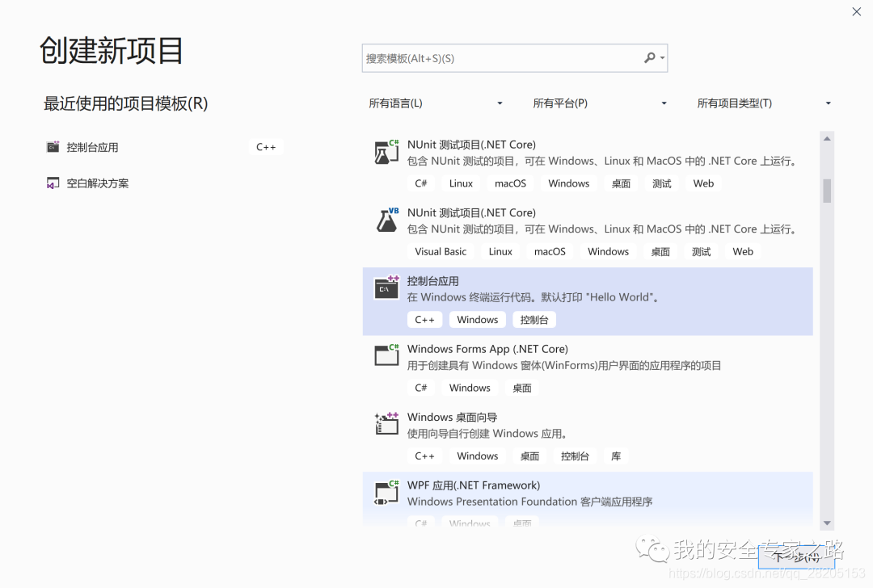Select the 控制台应用 template title
Viewport: 873px width, 588px height.
point(432,281)
